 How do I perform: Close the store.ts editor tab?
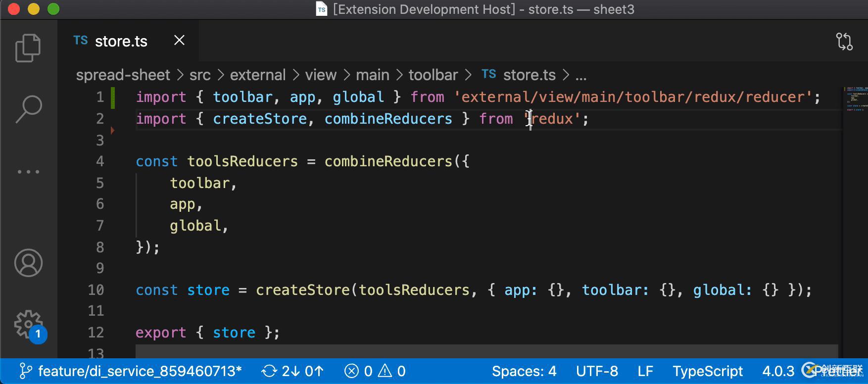tap(180, 41)
